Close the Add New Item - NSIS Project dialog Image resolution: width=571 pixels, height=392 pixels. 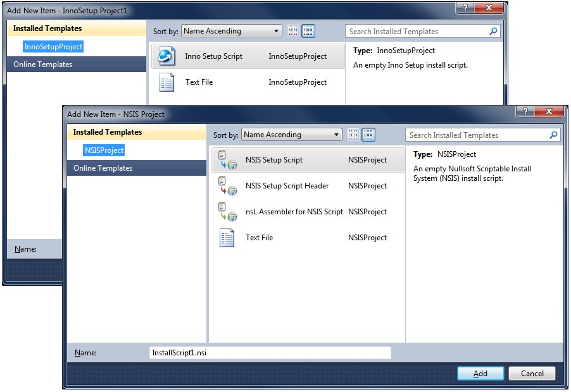point(549,111)
